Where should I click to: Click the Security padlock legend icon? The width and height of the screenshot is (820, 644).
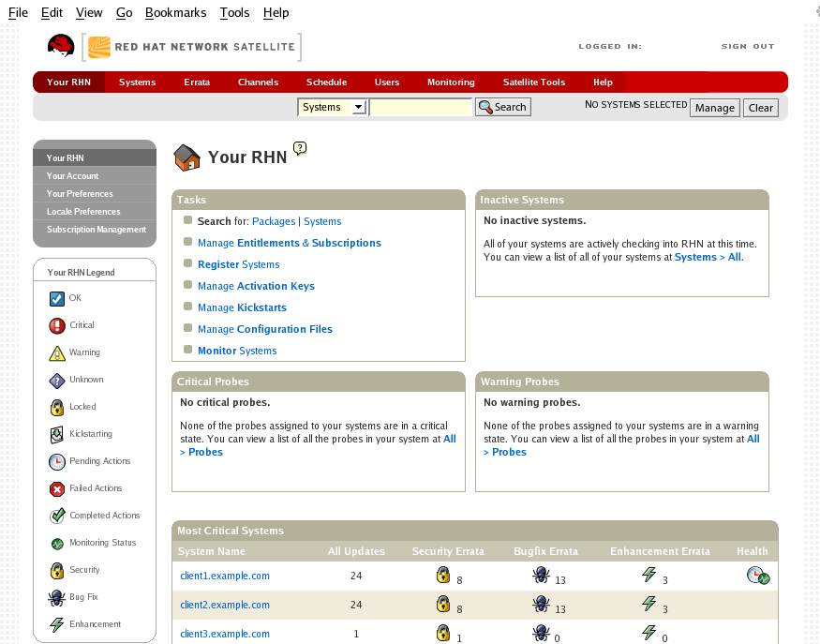57,571
